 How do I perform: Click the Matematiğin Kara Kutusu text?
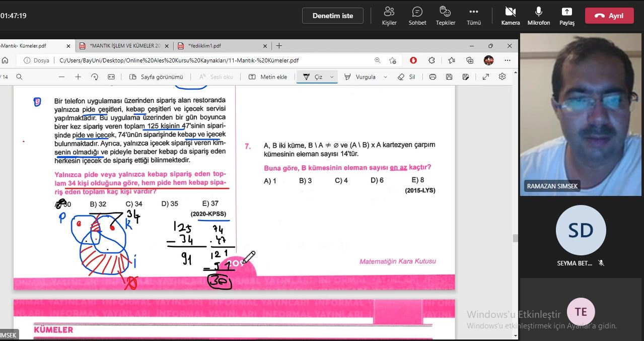click(x=398, y=261)
